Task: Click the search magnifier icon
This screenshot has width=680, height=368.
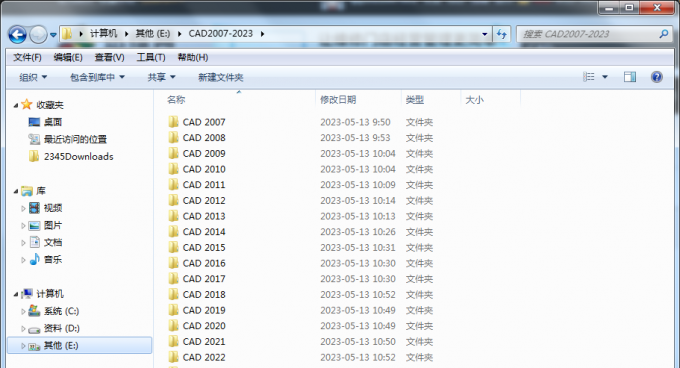Action: click(x=664, y=34)
